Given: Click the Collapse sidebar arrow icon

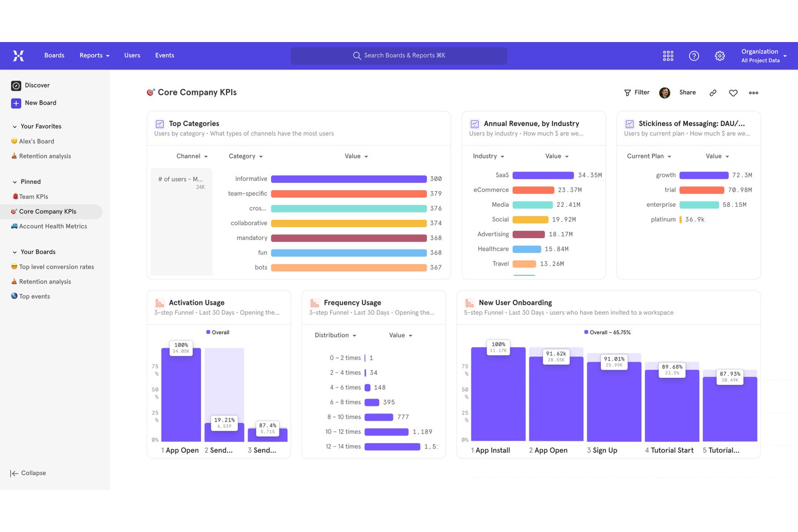Looking at the screenshot, I should 14,473.
